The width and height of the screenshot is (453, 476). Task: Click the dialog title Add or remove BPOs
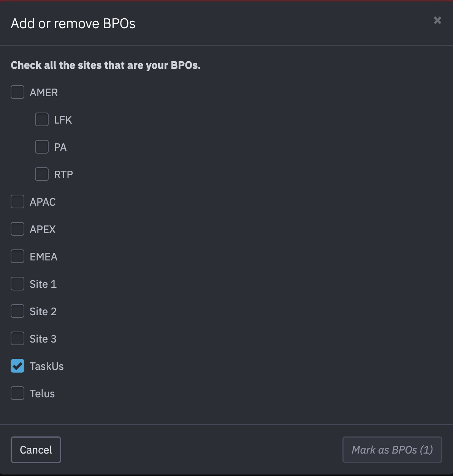point(73,23)
